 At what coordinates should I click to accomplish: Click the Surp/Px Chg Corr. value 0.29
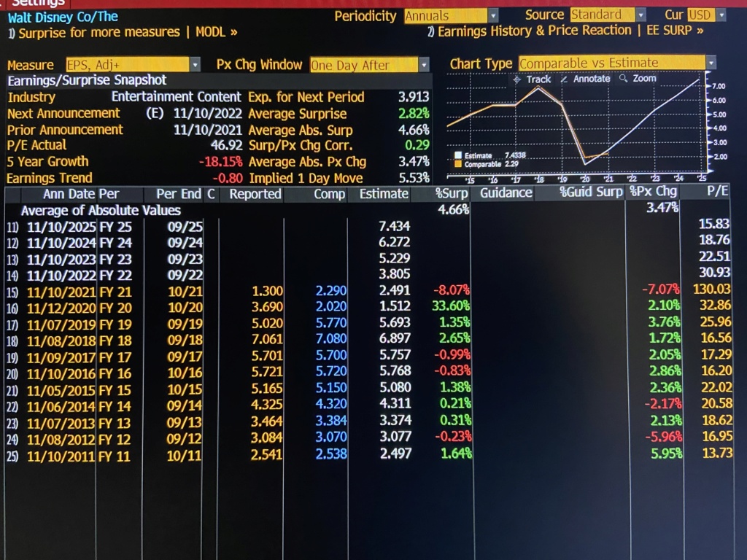(x=417, y=145)
